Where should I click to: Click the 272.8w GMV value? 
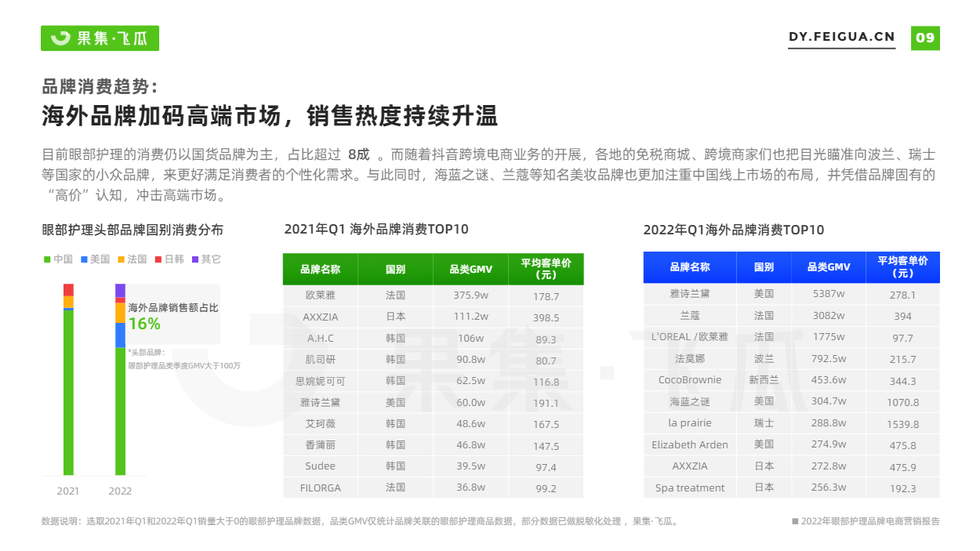pyautogui.click(x=829, y=466)
